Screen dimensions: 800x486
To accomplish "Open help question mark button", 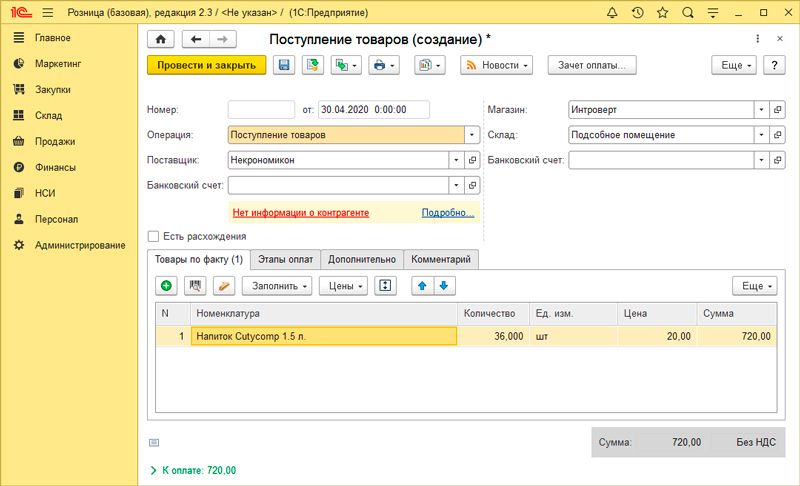I will (x=774, y=65).
